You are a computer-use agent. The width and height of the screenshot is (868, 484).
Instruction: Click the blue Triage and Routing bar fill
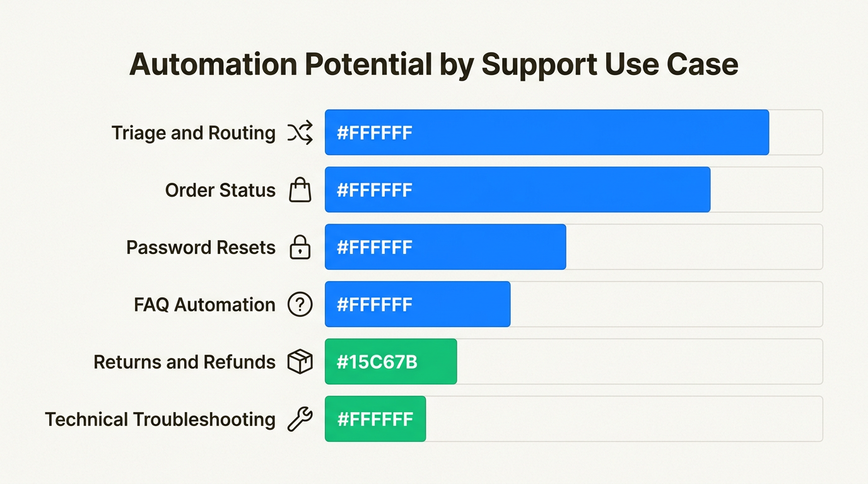tap(546, 132)
